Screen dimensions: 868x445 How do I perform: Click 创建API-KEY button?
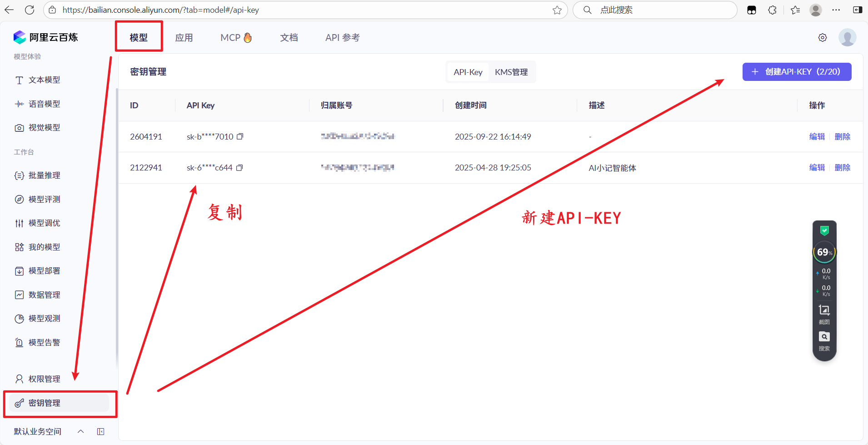coord(797,72)
